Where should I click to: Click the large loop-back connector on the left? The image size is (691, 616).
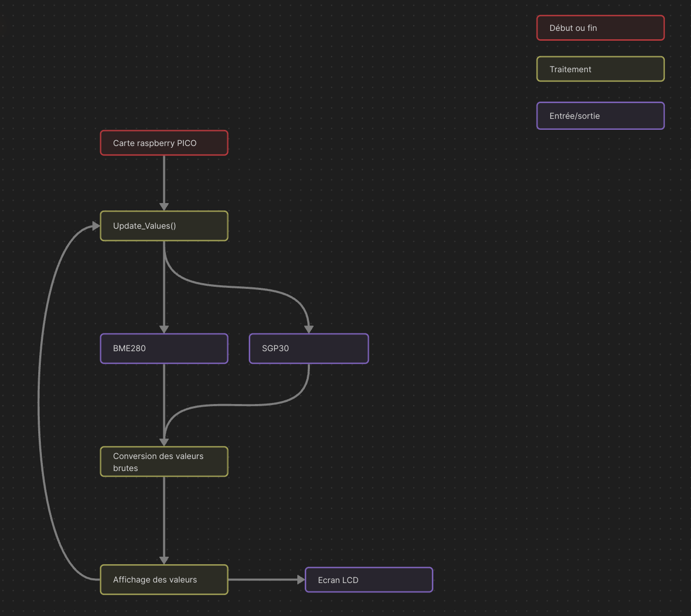(x=39, y=403)
